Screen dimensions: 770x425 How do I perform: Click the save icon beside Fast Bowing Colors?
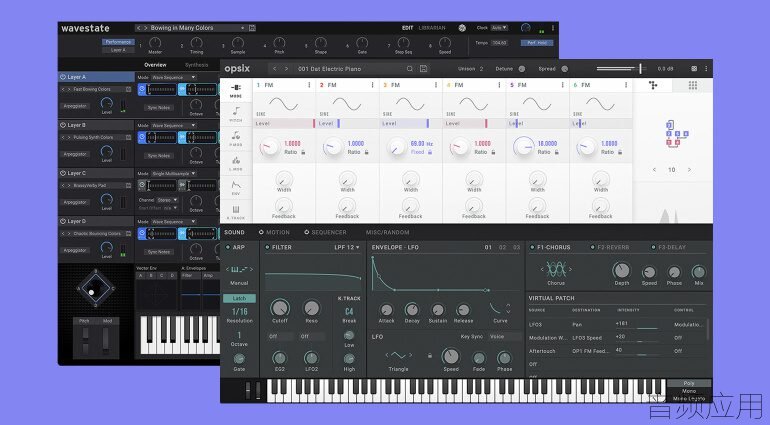click(128, 89)
